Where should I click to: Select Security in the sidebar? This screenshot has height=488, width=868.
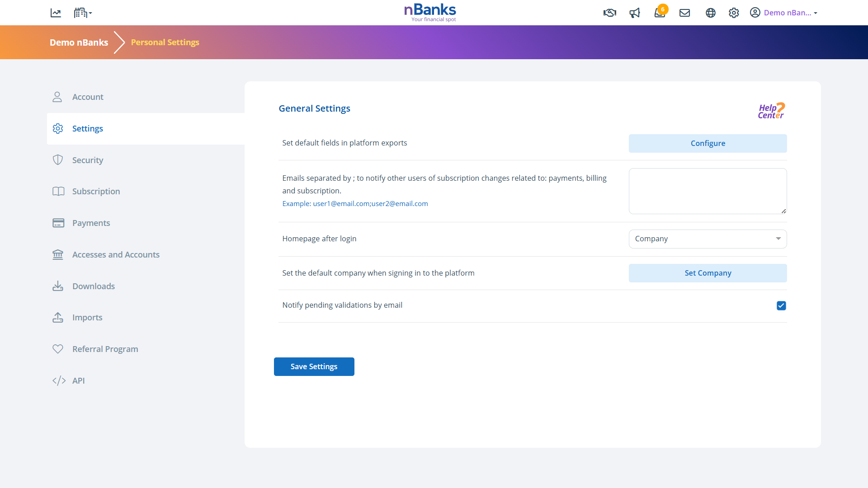tap(88, 160)
